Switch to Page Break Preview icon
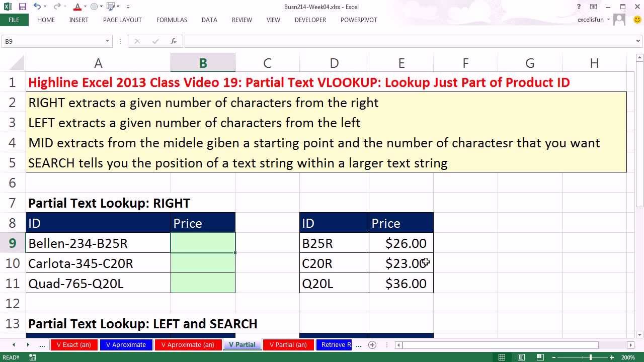This screenshot has width=644, height=362. coord(541,357)
